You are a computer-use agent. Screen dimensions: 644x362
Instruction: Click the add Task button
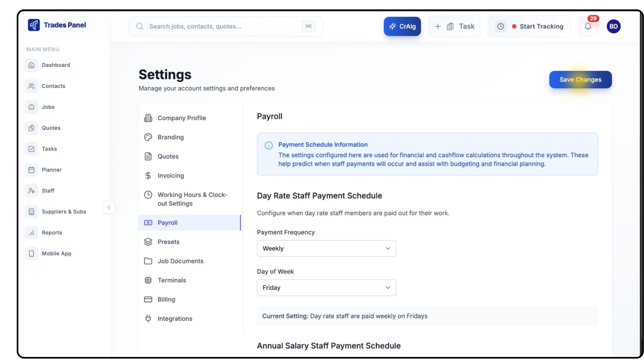tap(454, 26)
